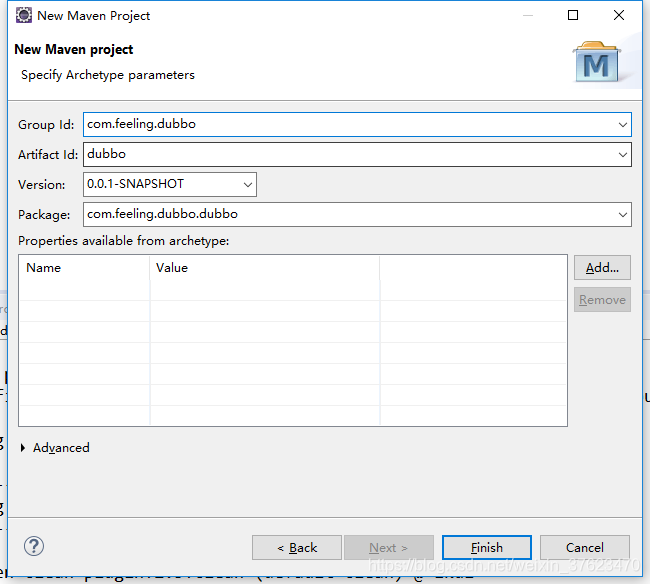Screen dimensions: 650x584
Task: Click the 'Package:' label
Action: pos(44,215)
